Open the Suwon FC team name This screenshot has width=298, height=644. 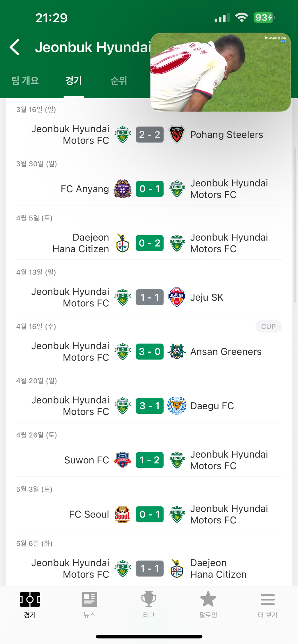[86, 460]
